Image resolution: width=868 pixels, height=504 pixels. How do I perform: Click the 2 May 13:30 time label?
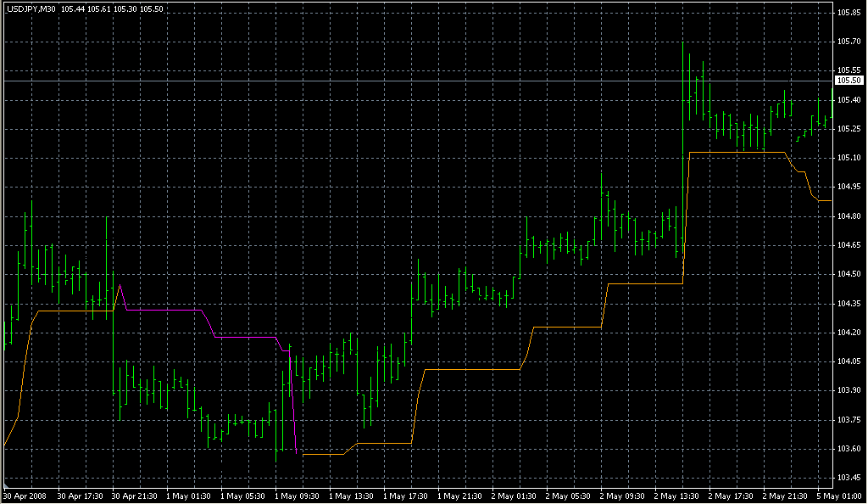coord(676,496)
